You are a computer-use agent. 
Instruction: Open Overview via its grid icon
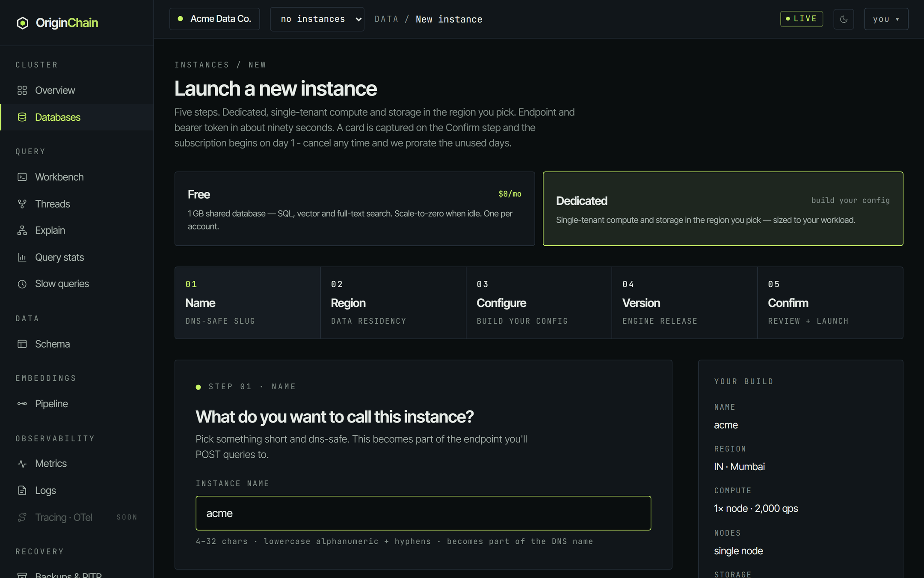pyautogui.click(x=22, y=90)
